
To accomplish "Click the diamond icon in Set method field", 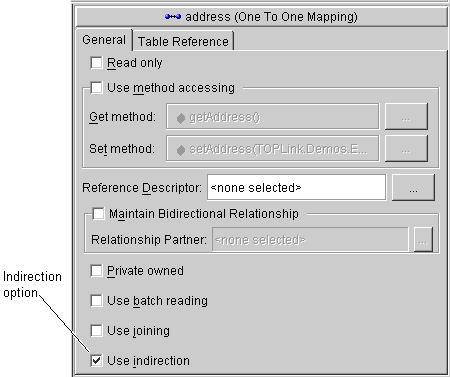I will 180,150.
